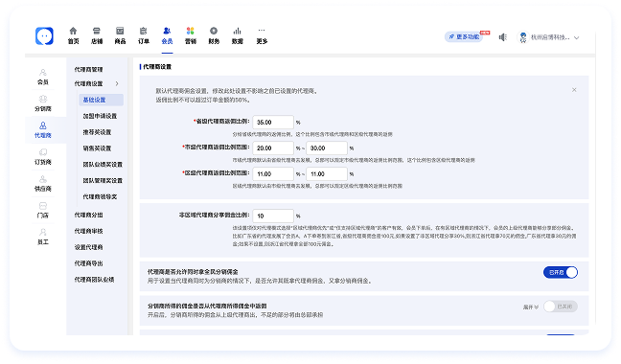Expand the 代理商设置 submenu arrow
Viewport: 621px width, 364px height.
pyautogui.click(x=117, y=83)
